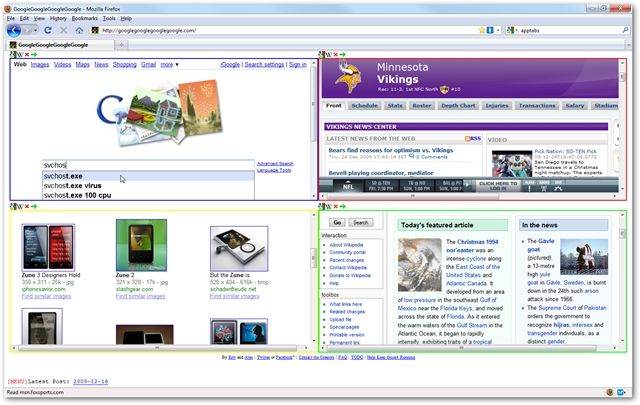
Task: Click the Firefox Back arrow button
Action: coord(14,30)
